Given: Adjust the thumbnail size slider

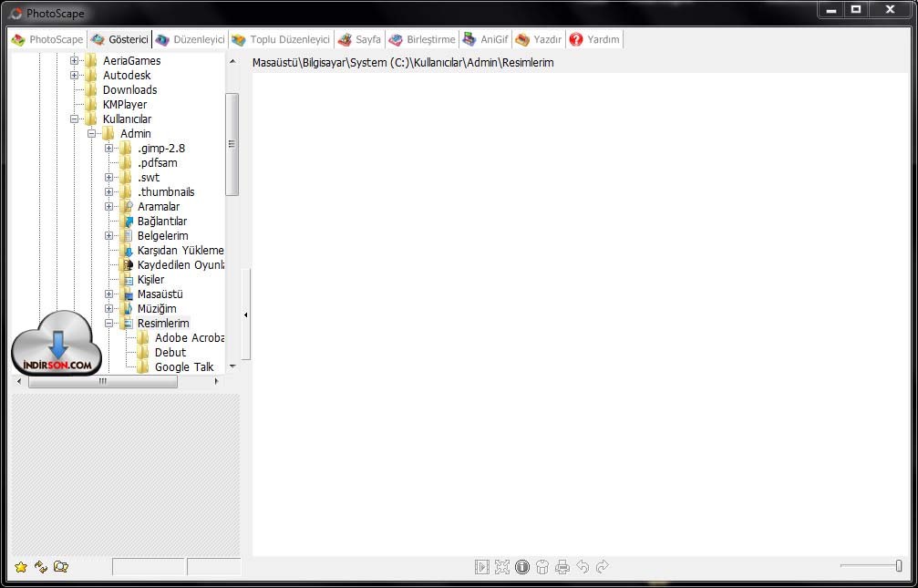Looking at the screenshot, I should pyautogui.click(x=899, y=566).
